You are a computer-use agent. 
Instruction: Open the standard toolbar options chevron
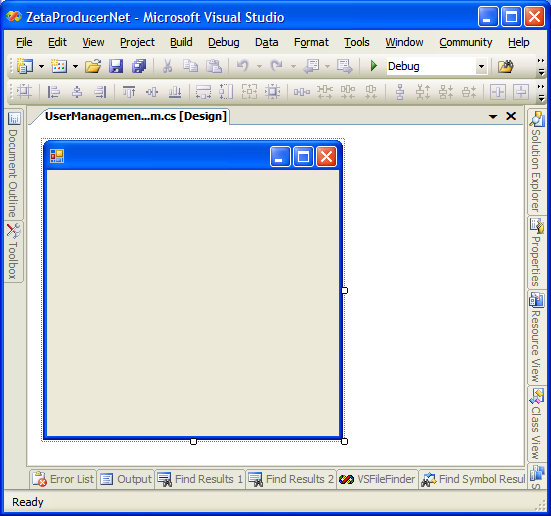coord(541,66)
